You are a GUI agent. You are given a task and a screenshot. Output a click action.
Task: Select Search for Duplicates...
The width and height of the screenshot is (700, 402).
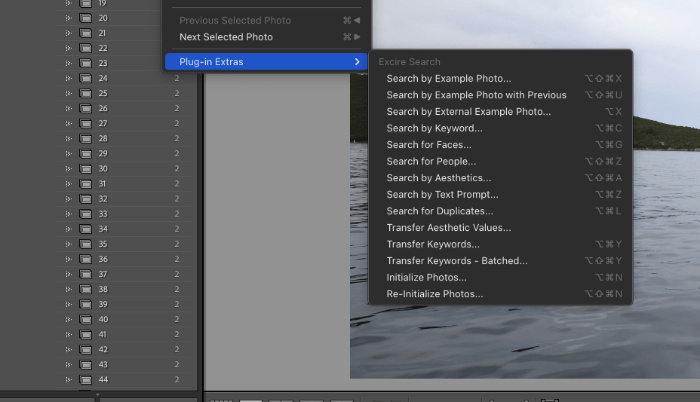click(500, 211)
